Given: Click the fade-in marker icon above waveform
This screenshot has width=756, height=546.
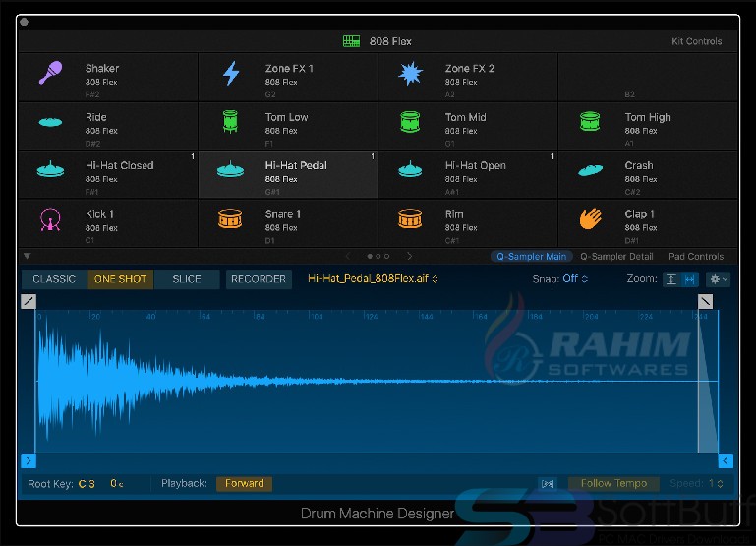Looking at the screenshot, I should (29, 301).
